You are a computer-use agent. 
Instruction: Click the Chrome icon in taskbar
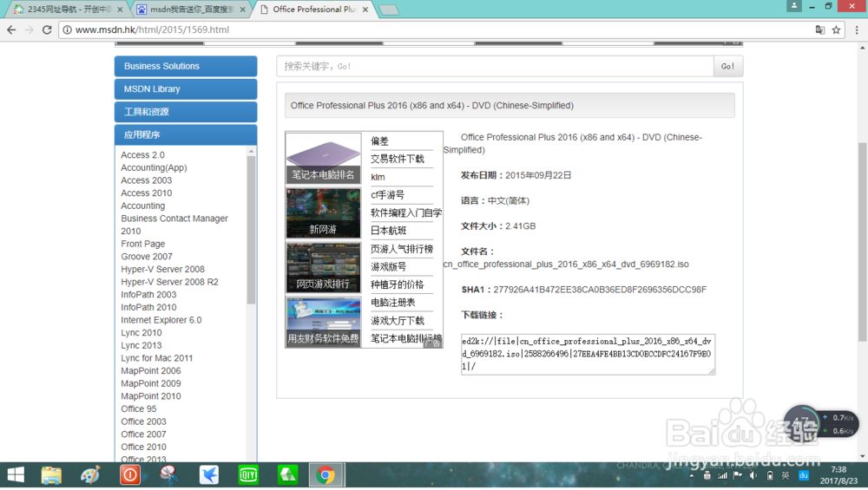pyautogui.click(x=326, y=475)
